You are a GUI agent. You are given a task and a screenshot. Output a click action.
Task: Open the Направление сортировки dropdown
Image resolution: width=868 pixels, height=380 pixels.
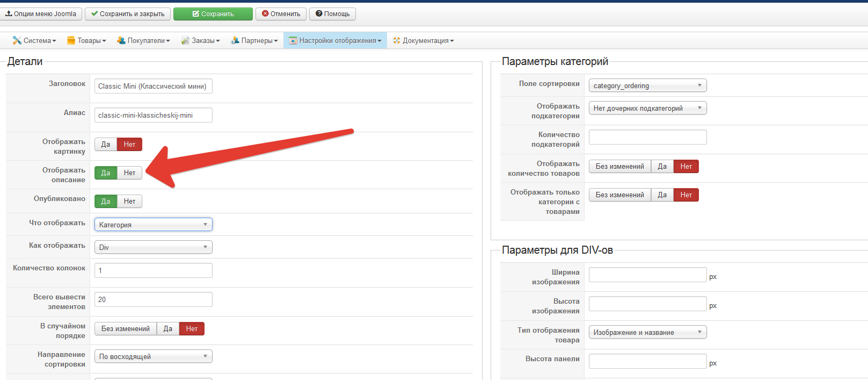pos(154,356)
